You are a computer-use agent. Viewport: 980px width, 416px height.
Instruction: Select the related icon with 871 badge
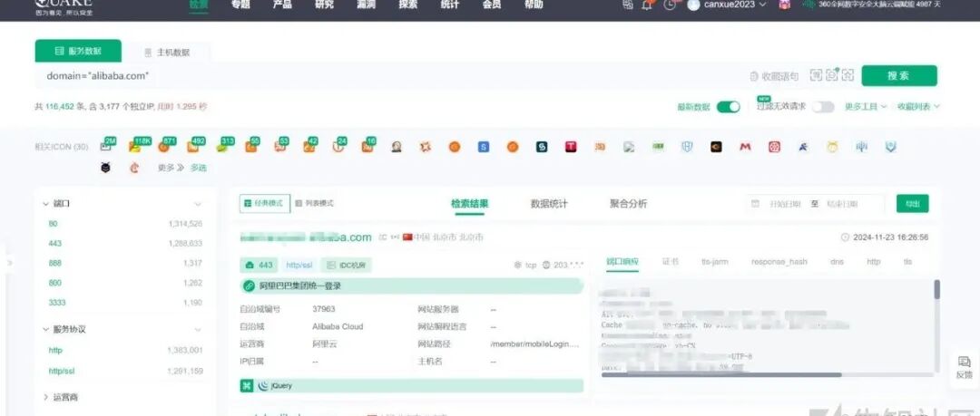(163, 147)
